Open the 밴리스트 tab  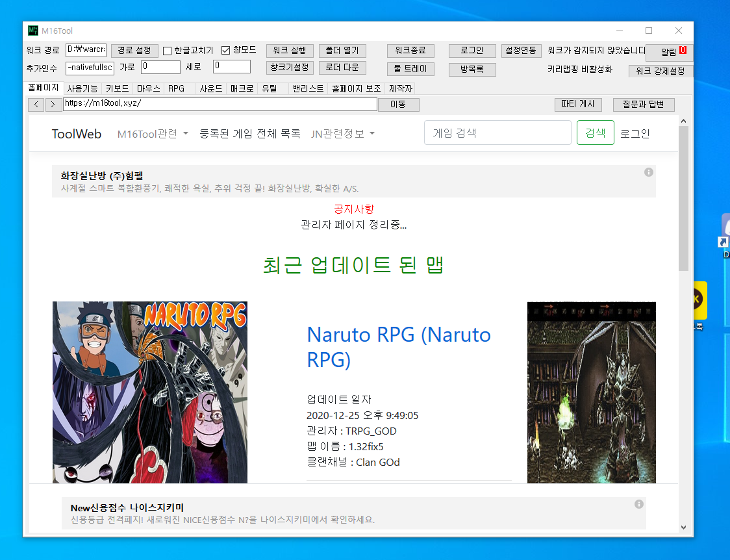[x=308, y=88]
